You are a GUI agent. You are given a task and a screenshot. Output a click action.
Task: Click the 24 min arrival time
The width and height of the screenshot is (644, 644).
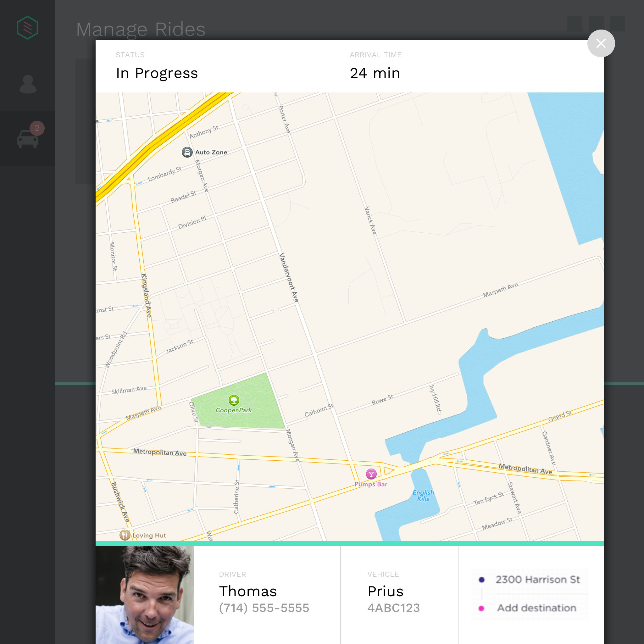pos(375,73)
